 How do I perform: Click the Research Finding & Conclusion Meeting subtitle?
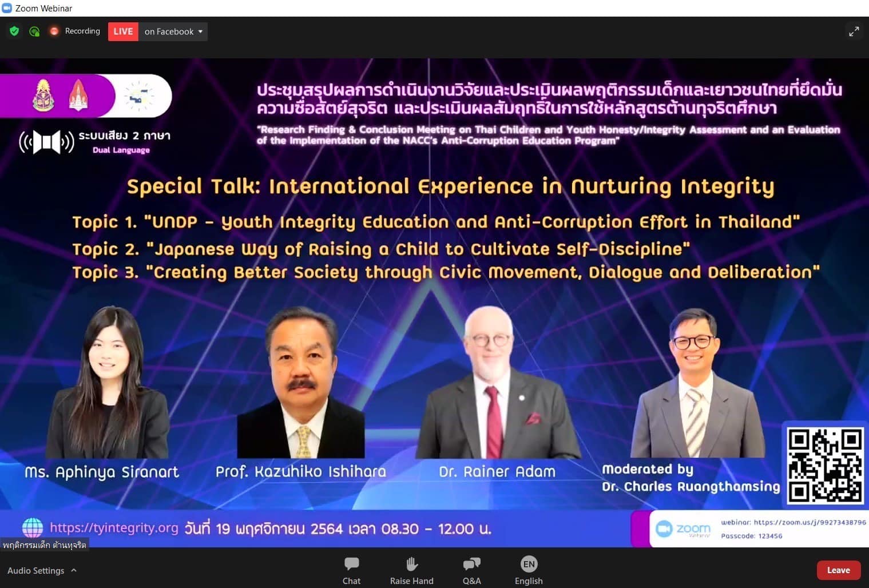click(548, 135)
